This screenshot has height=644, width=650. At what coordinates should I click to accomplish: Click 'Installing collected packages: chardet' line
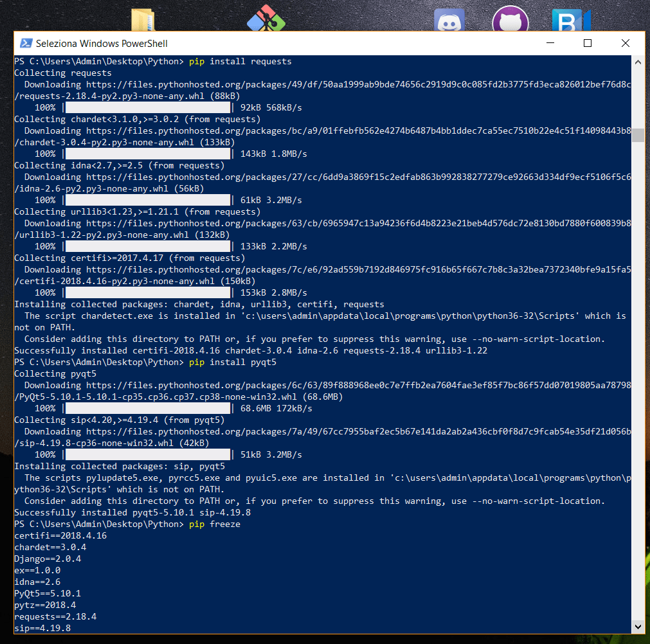tap(199, 305)
